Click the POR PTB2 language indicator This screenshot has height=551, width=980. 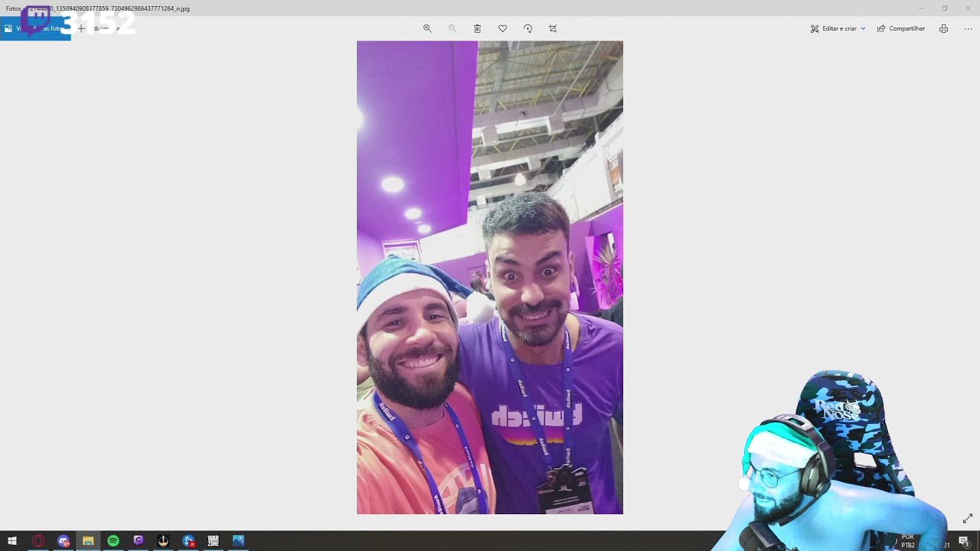coord(908,541)
